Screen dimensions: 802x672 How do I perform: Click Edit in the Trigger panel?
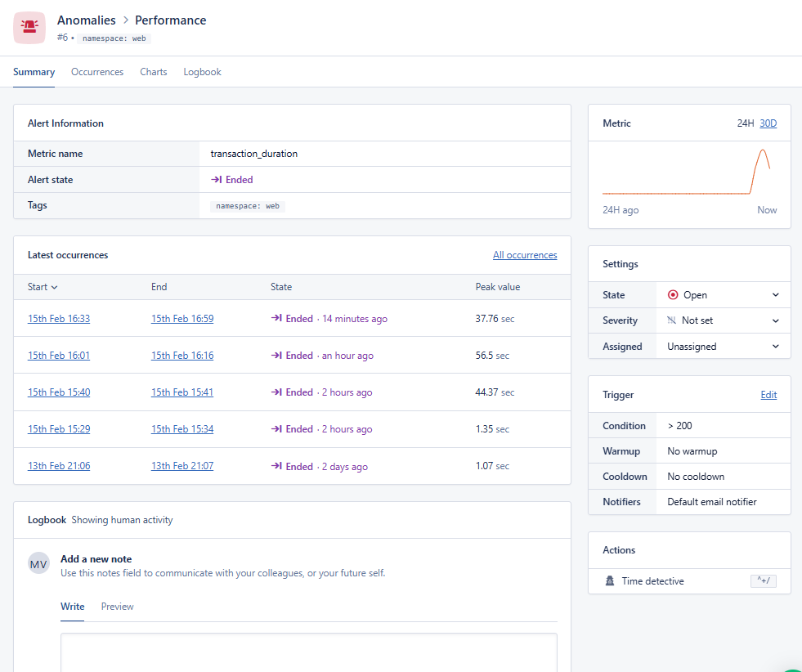point(768,395)
